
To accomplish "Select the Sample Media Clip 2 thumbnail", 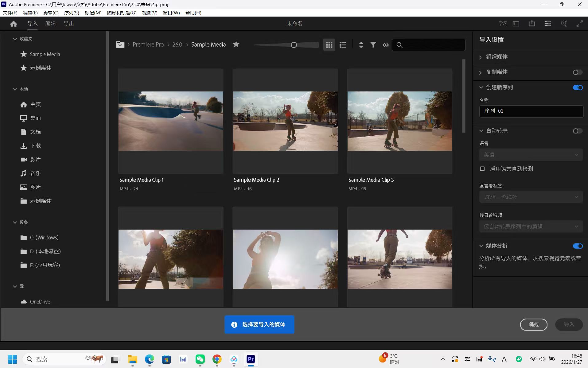I will click(x=285, y=121).
